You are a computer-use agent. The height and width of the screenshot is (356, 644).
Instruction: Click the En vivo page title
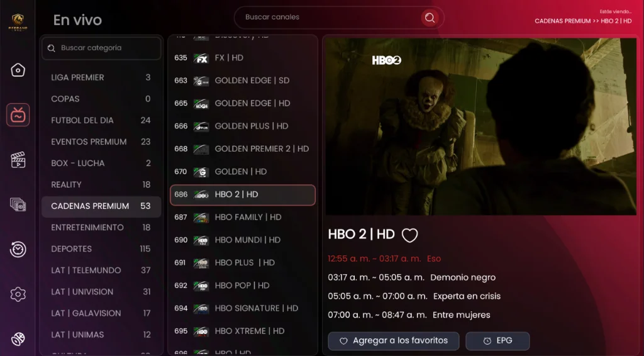77,19
